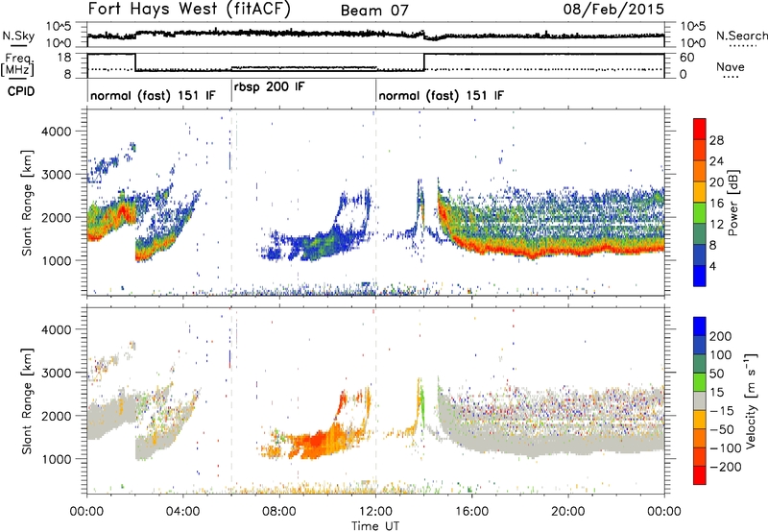768x532 pixels.
Task: Click the 60 value on Nave axis
Action: (686, 58)
